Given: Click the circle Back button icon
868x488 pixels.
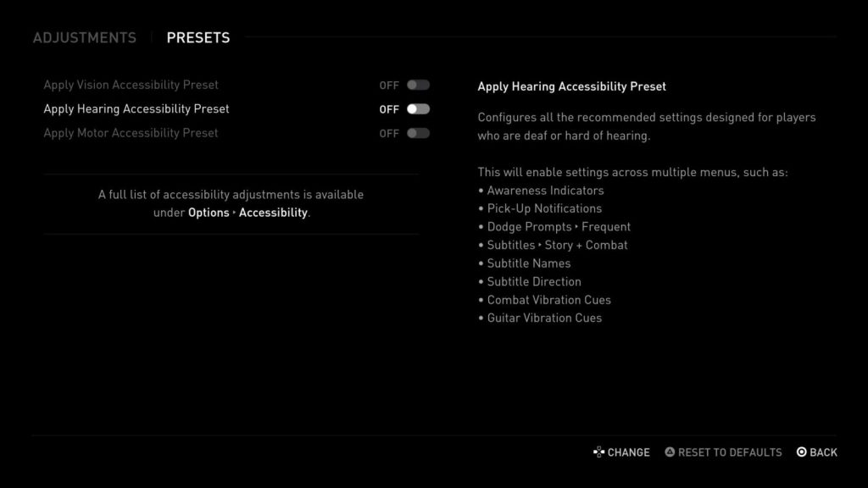Looking at the screenshot, I should (x=801, y=452).
